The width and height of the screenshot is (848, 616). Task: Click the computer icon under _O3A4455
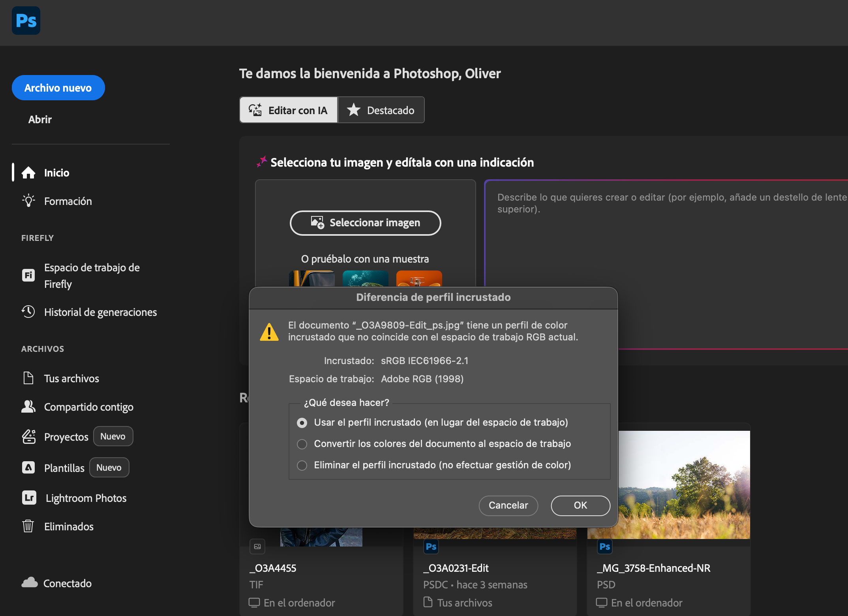tap(254, 603)
